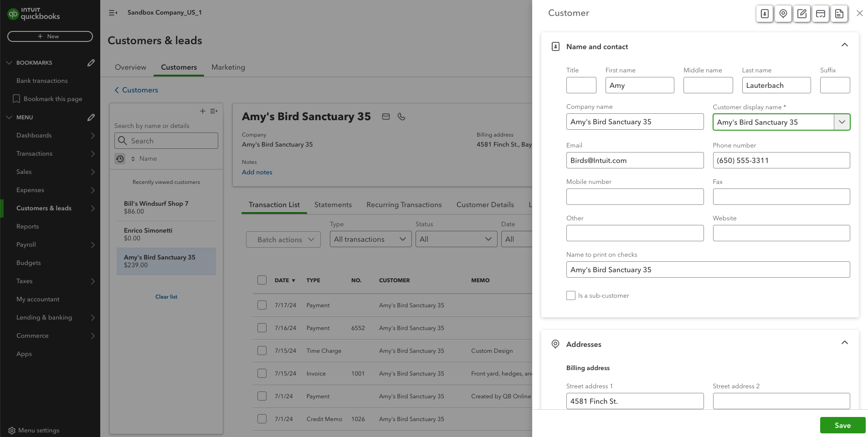Select the 7/17/24 Payment row checkbox
The width and height of the screenshot is (868, 437).
pos(262,305)
